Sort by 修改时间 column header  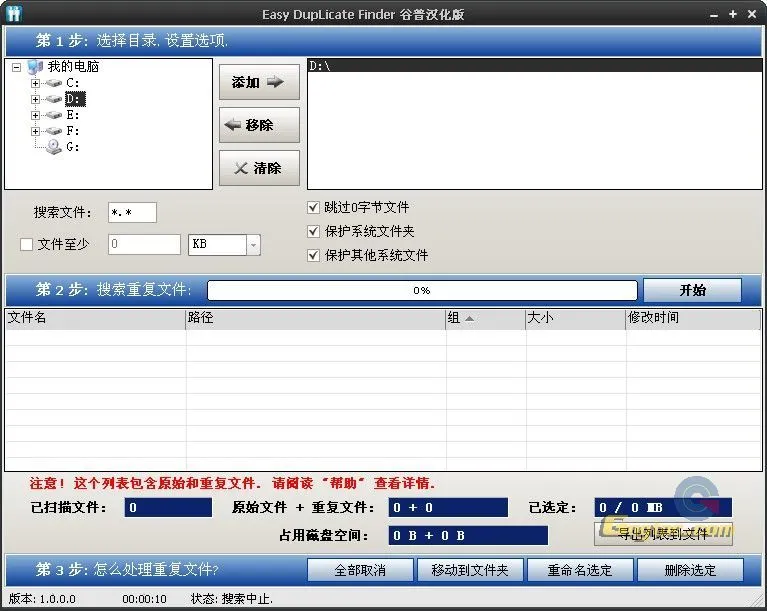click(x=693, y=318)
